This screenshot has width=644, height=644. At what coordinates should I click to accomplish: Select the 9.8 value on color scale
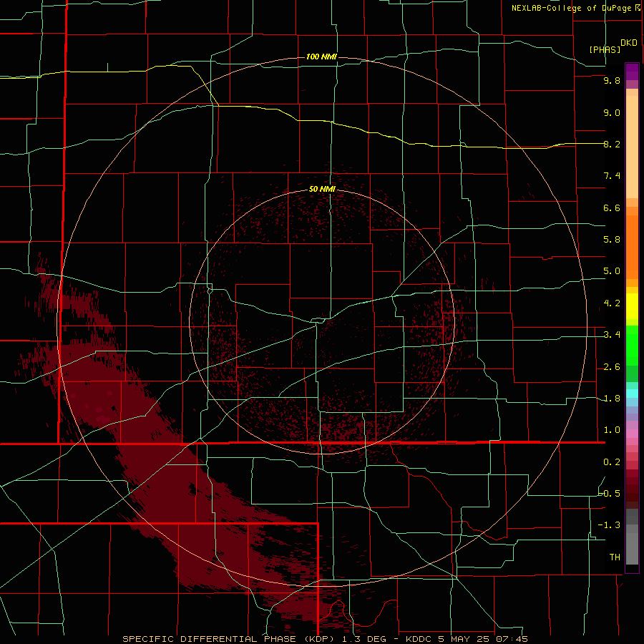tap(612, 80)
